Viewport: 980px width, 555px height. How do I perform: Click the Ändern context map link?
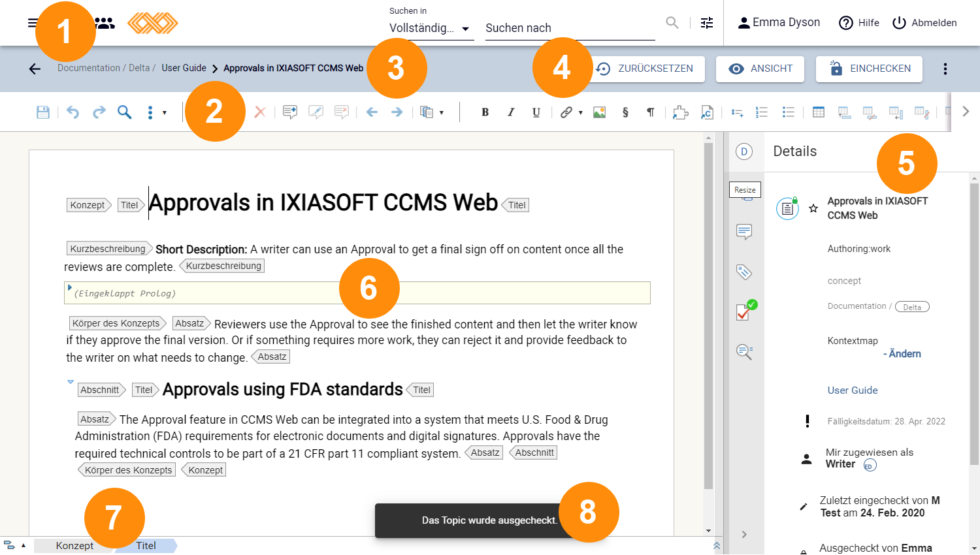coord(902,354)
